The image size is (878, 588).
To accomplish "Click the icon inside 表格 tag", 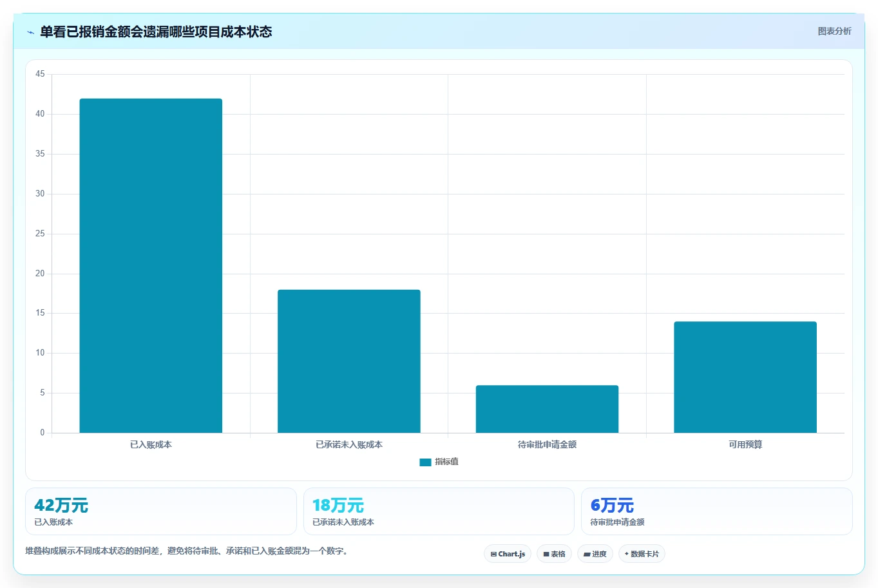I will click(546, 554).
